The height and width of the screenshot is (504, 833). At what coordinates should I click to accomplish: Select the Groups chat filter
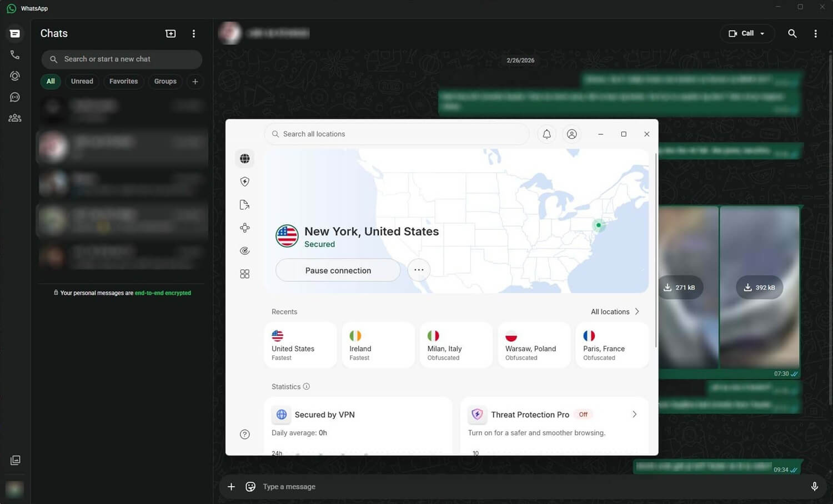point(165,82)
